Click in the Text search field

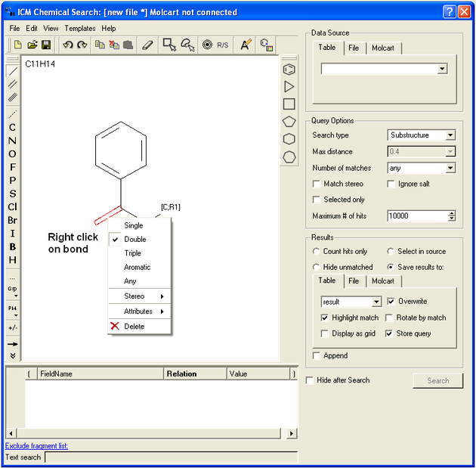(x=170, y=457)
